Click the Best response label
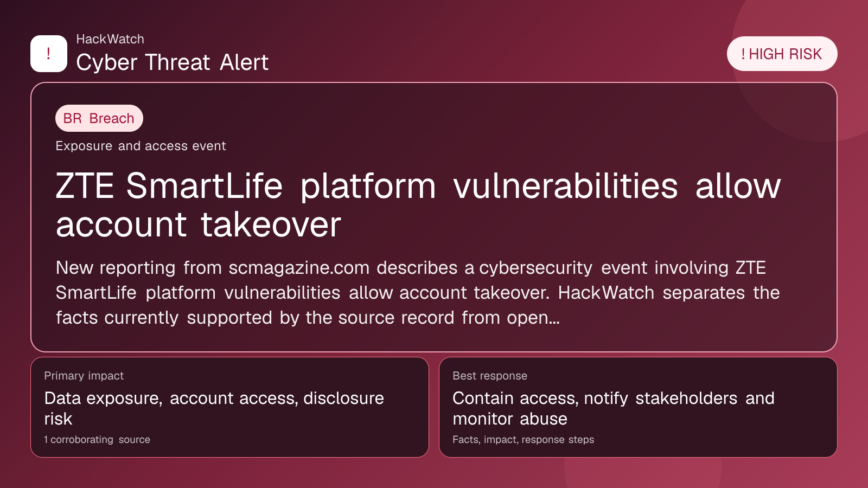 490,376
